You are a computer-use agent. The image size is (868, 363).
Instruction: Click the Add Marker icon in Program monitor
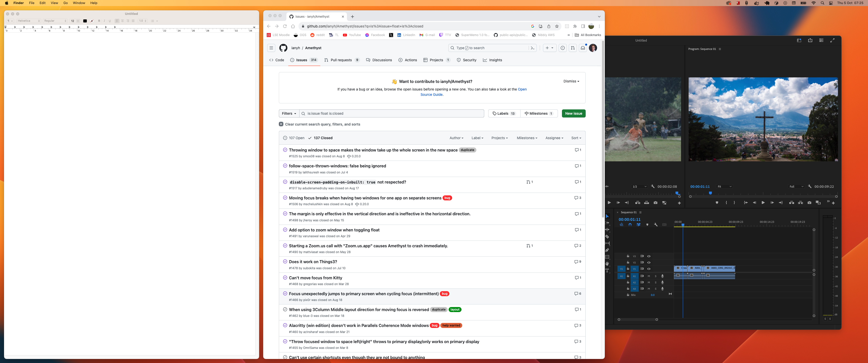(717, 203)
